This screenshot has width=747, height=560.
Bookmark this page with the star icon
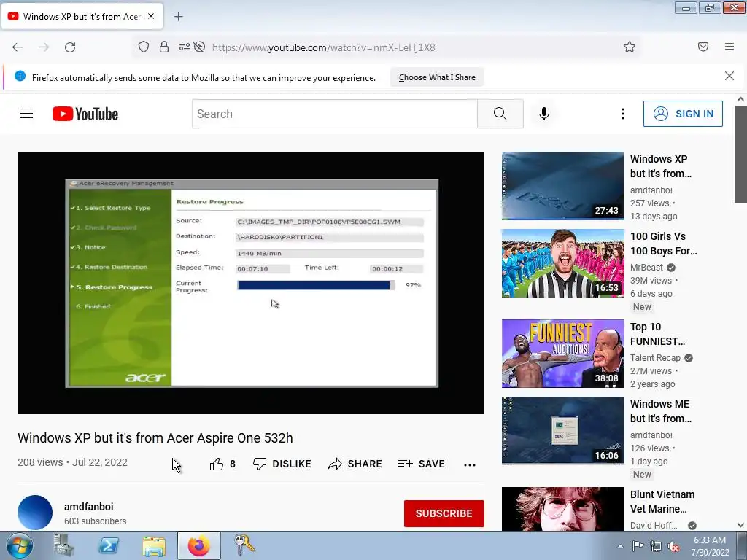click(630, 47)
